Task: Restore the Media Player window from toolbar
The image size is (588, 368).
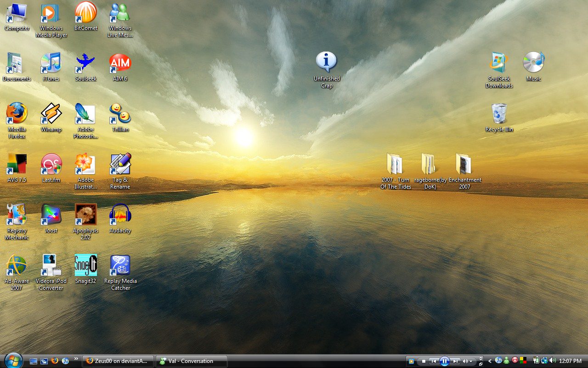Action: pos(481,364)
